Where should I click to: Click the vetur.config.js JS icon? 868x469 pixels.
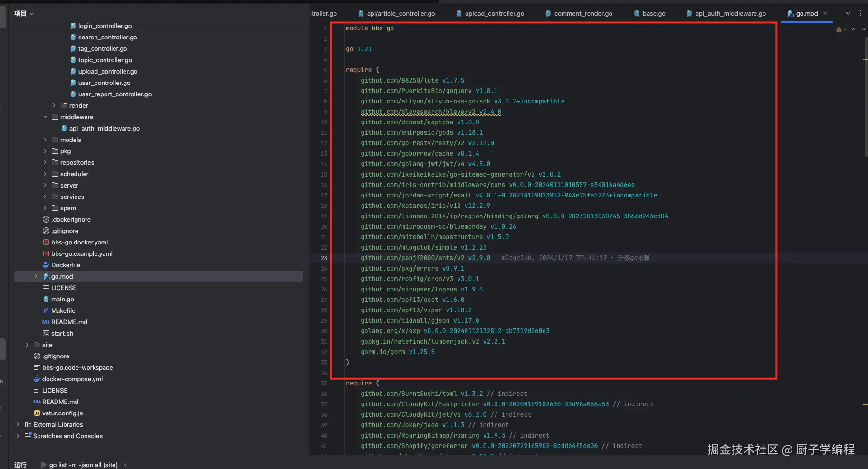click(37, 413)
